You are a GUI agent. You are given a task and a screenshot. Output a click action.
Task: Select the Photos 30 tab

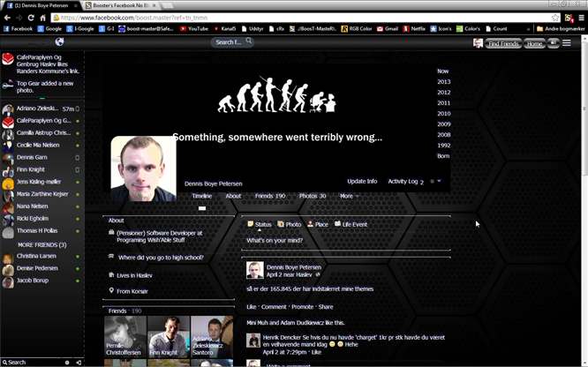(x=313, y=196)
